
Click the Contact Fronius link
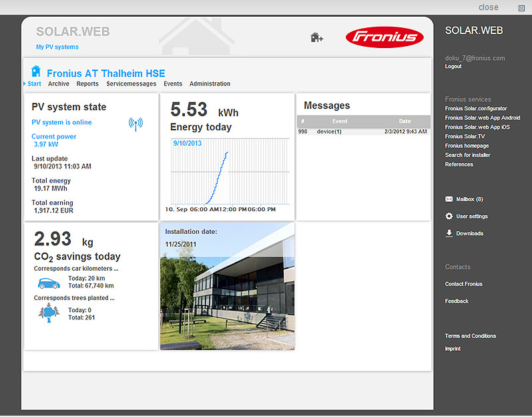(463, 284)
